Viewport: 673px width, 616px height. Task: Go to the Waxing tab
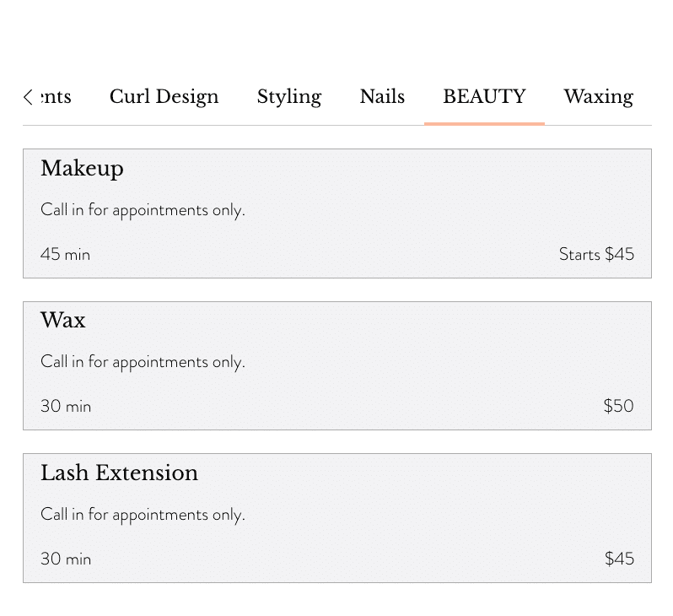pos(598,97)
